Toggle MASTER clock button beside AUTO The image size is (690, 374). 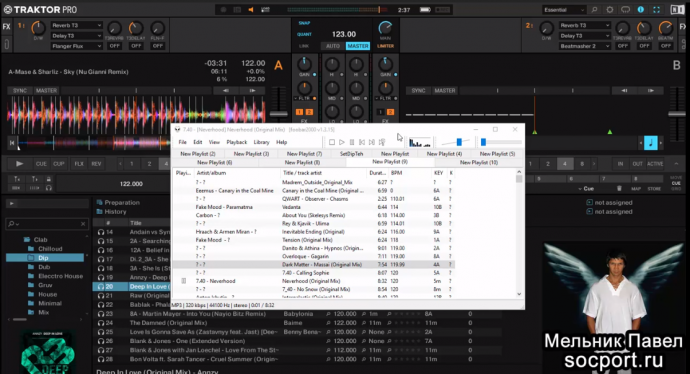[x=358, y=46]
